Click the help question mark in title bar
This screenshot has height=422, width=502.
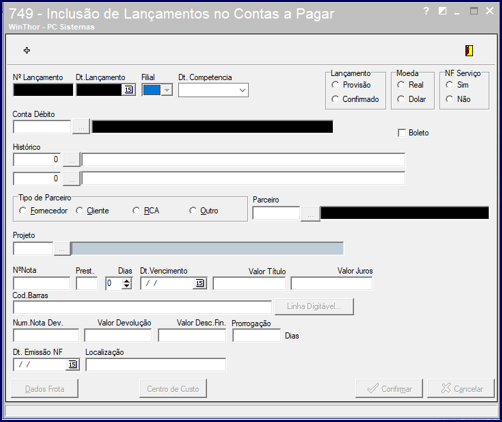click(426, 11)
